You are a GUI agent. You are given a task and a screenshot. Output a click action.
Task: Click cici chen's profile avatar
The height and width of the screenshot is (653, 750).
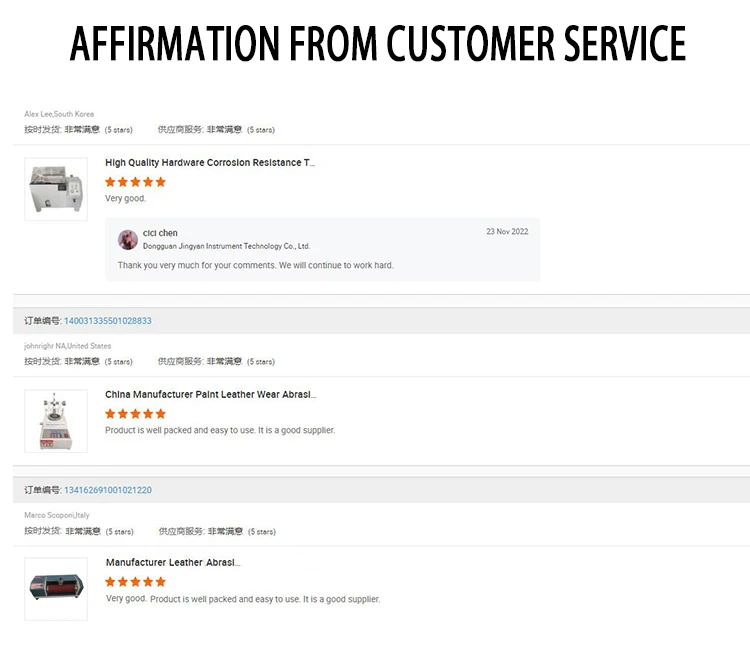coord(128,239)
